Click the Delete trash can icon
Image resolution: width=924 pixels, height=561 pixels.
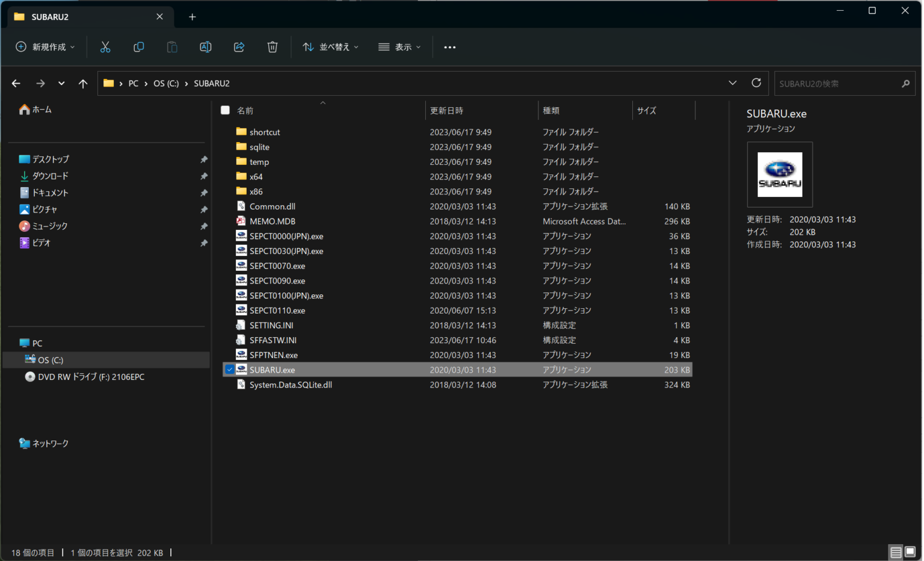point(273,47)
